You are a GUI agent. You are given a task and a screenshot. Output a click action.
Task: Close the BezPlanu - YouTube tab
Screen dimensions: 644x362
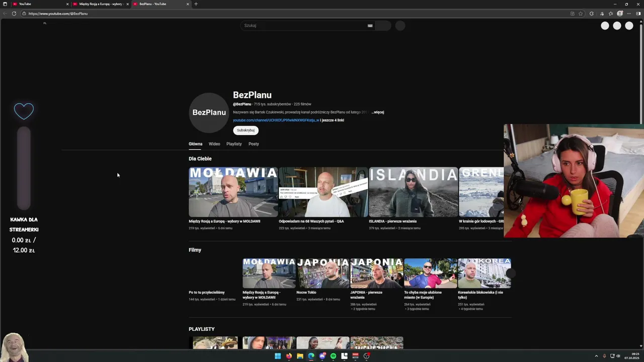point(188,4)
